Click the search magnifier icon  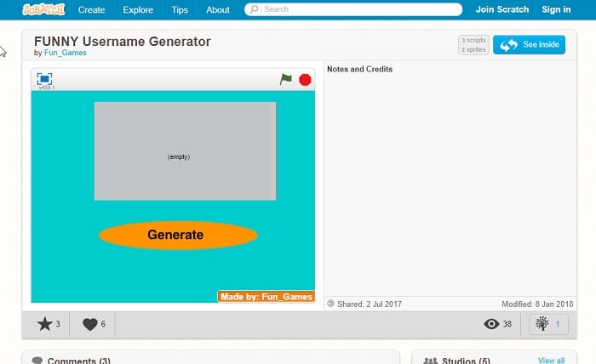click(x=254, y=9)
